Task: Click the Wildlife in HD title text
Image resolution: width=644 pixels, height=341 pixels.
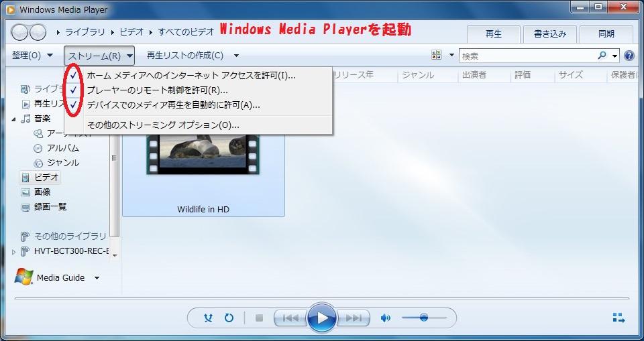Action: click(203, 209)
